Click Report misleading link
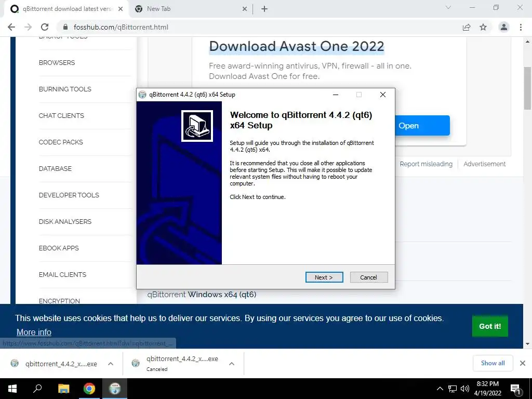Image resolution: width=532 pixels, height=399 pixels. click(x=426, y=164)
